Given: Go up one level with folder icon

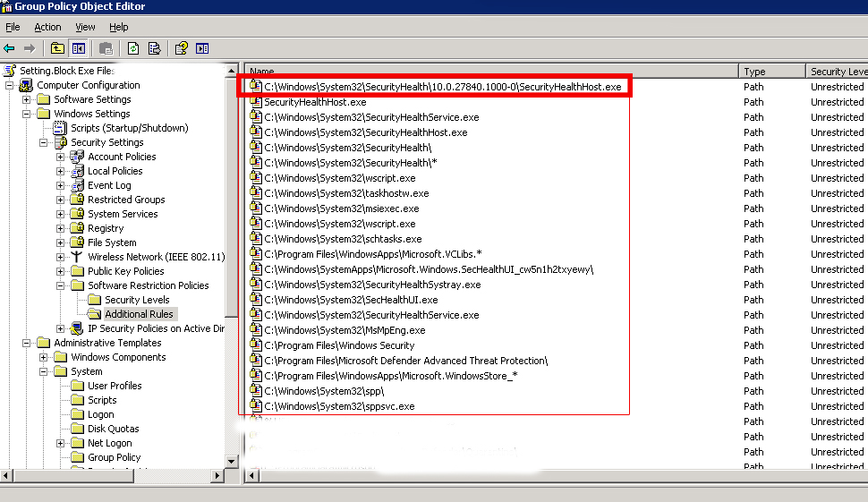Looking at the screenshot, I should click(57, 48).
